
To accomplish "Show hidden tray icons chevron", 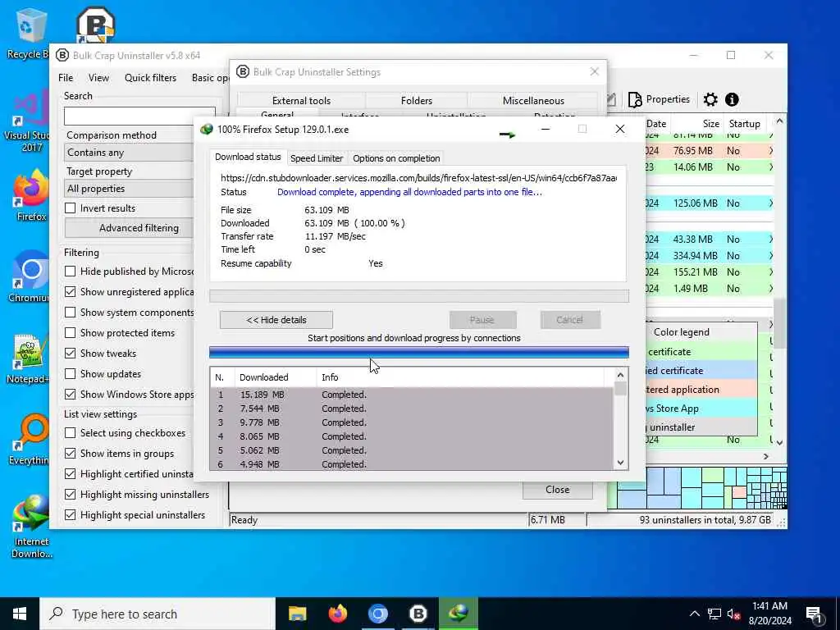I will coord(694,614).
